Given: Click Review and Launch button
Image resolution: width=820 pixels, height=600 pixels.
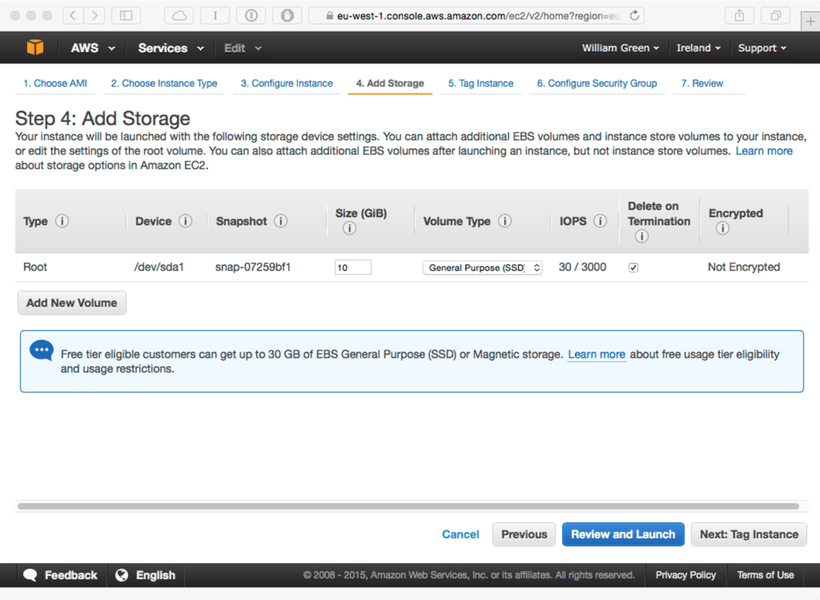Looking at the screenshot, I should click(x=623, y=534).
